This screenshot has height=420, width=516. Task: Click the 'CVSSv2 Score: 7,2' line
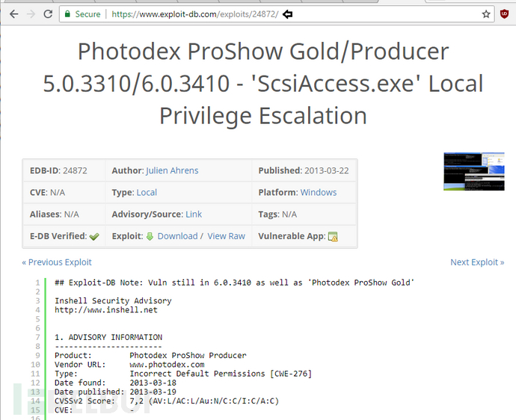(x=167, y=401)
